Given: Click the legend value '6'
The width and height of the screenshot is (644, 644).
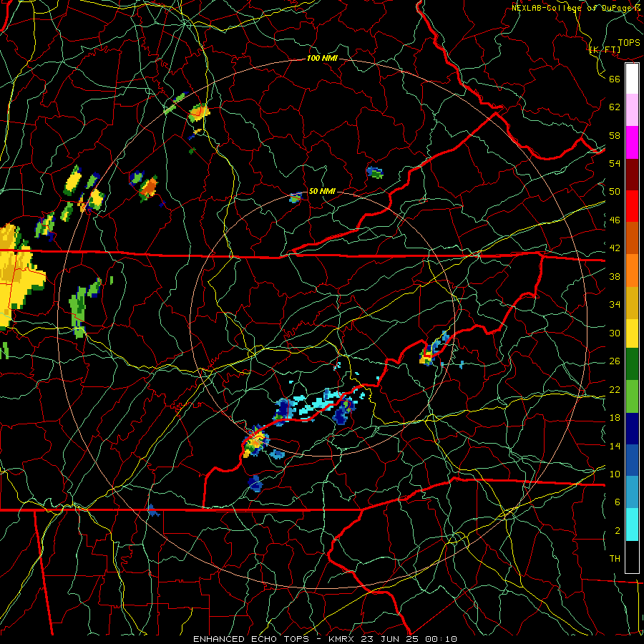Looking at the screenshot, I should pyautogui.click(x=618, y=502).
